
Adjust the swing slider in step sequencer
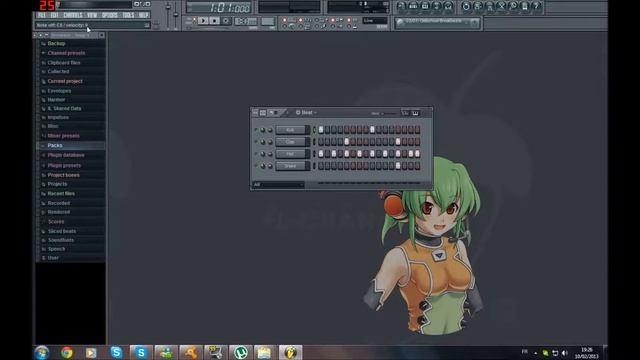click(388, 113)
